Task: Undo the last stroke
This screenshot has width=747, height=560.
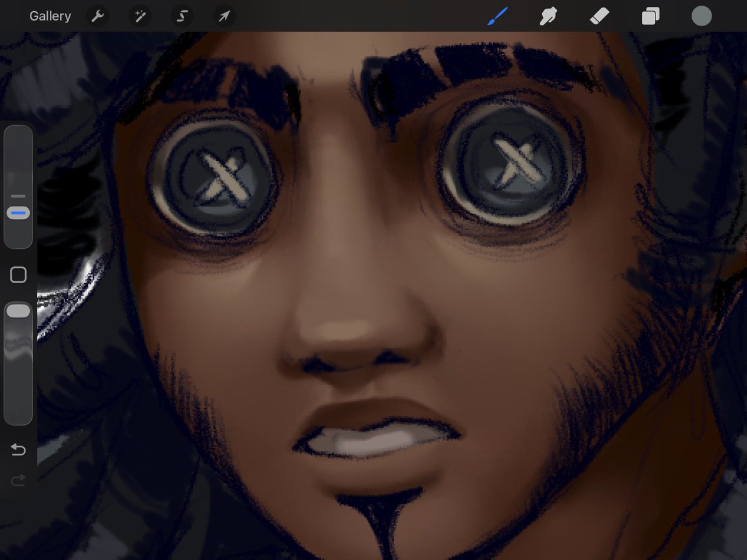Action: coord(18,449)
